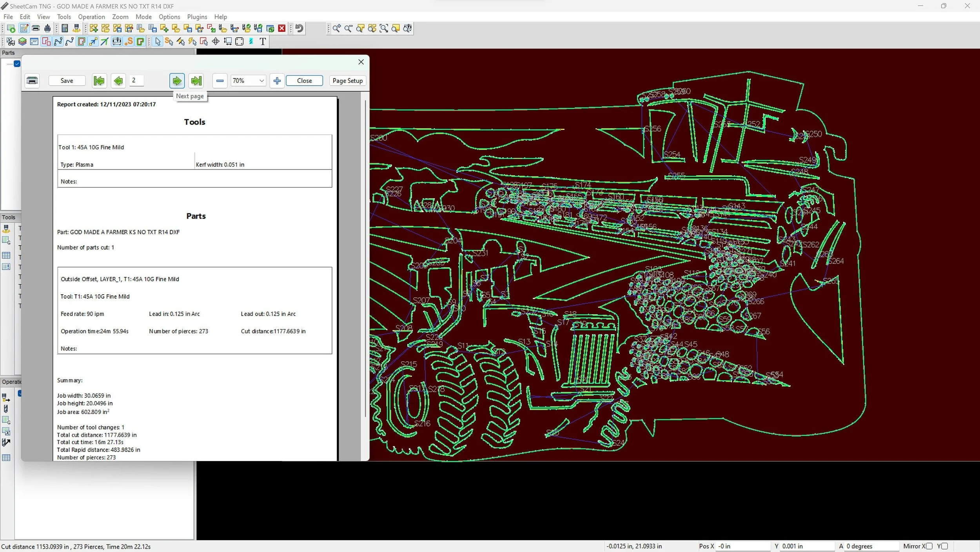The width and height of the screenshot is (980, 552).
Task: Click 'Feed rate: 90 ipm' text
Action: click(82, 314)
